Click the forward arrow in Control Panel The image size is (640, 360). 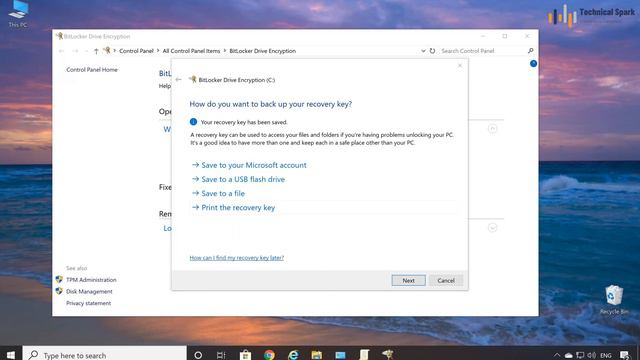[x=75, y=51]
